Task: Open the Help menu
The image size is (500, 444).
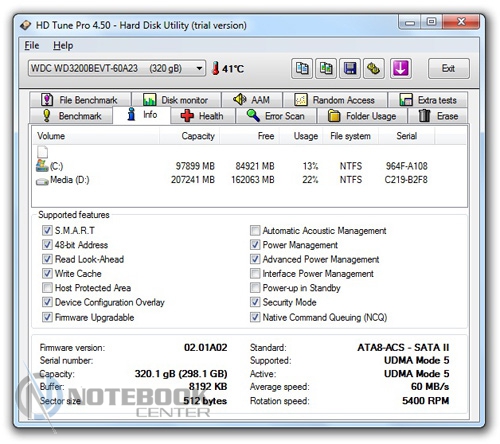Action: point(63,45)
